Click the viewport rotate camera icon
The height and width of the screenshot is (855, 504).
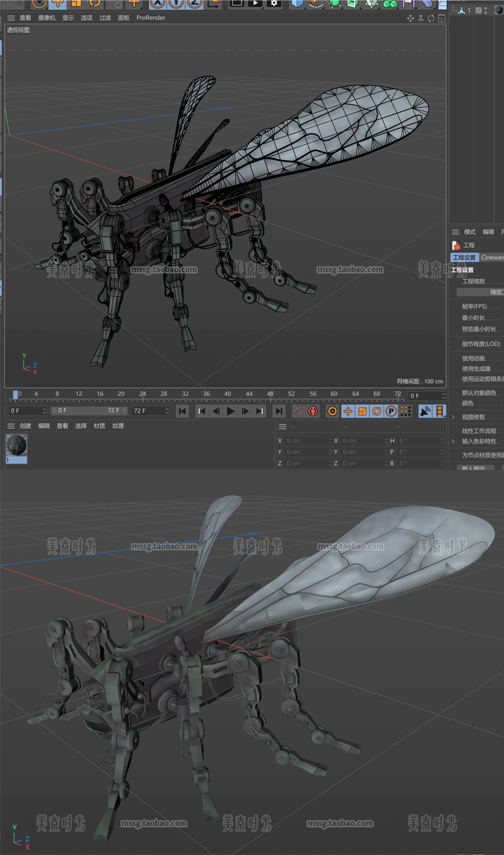(431, 18)
